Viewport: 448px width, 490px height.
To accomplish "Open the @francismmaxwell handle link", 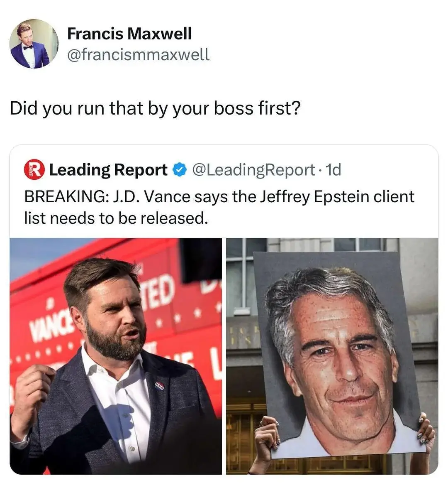I will click(138, 55).
